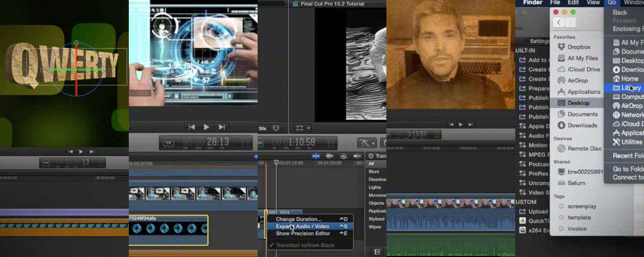The width and height of the screenshot is (644, 257).
Task: Select Desktop in Finder sidebar Favorites
Action: 577,103
